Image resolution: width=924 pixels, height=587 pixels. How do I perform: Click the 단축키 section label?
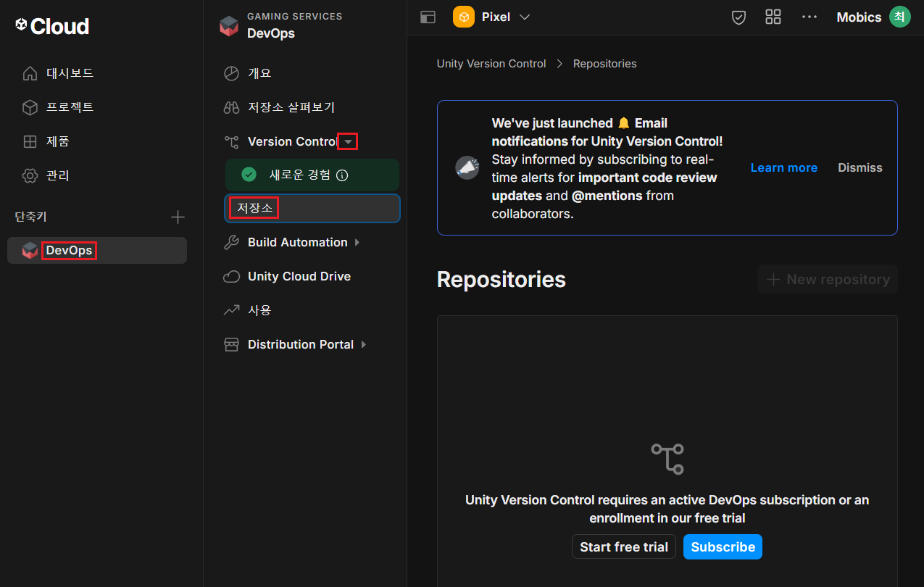pyautogui.click(x=31, y=217)
